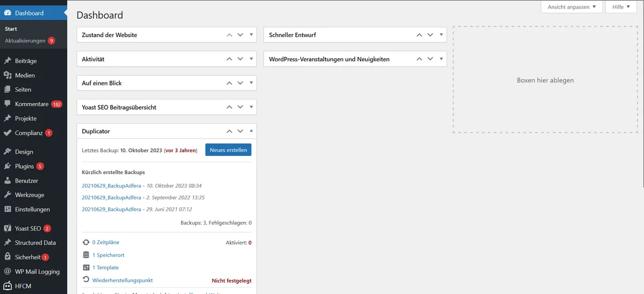Collapse the Duplicator panel
644x294 pixels.
(251, 131)
